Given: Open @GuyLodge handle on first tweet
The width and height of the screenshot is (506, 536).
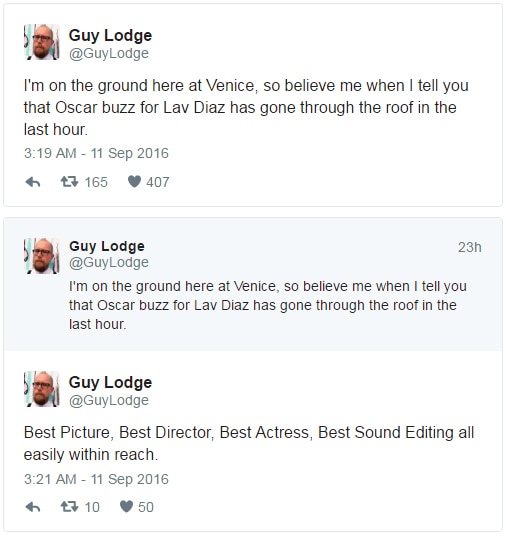Looking at the screenshot, I should (109, 54).
